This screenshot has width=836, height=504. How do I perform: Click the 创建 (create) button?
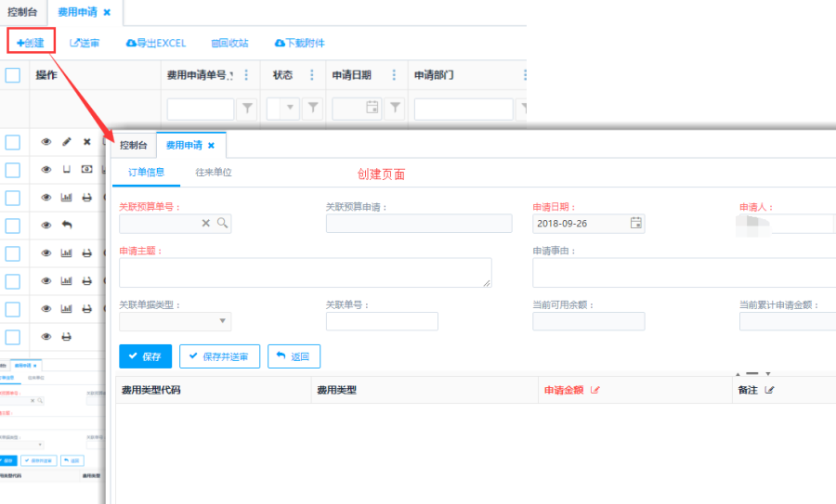tap(32, 43)
